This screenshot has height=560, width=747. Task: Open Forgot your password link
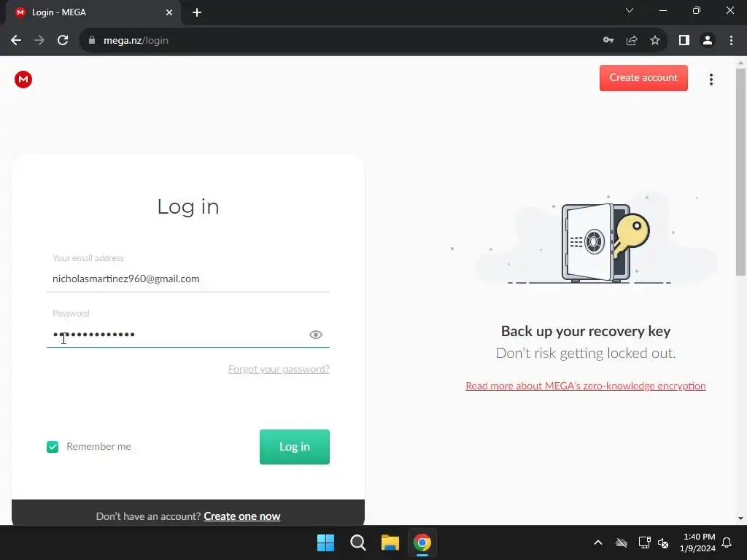tap(279, 369)
